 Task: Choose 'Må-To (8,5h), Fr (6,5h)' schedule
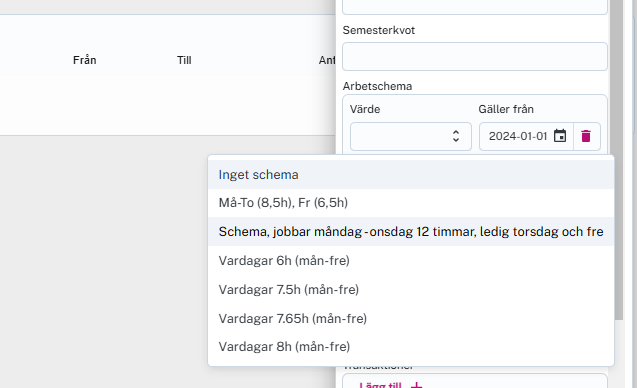click(411, 203)
